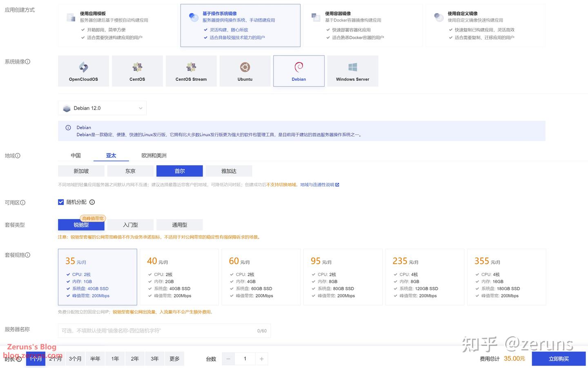Switch to the 通用型 package tab
The height and width of the screenshot is (368, 588).
point(179,225)
